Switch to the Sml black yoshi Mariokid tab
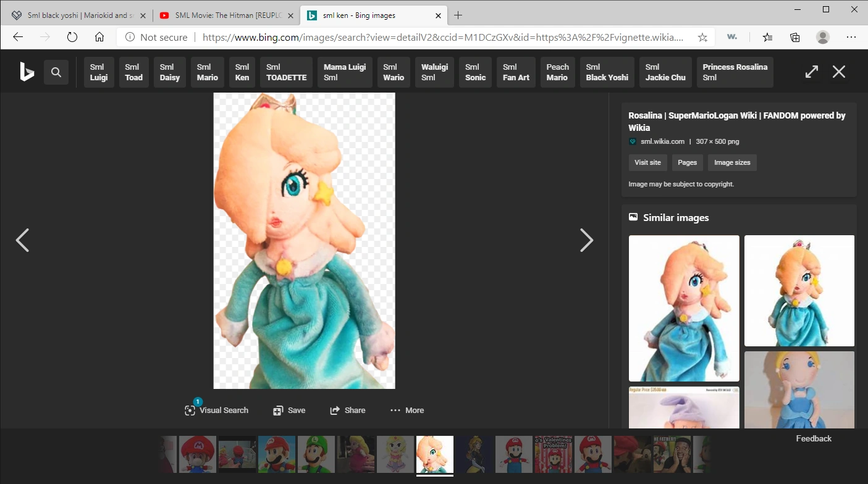The height and width of the screenshot is (484, 868). [x=74, y=15]
